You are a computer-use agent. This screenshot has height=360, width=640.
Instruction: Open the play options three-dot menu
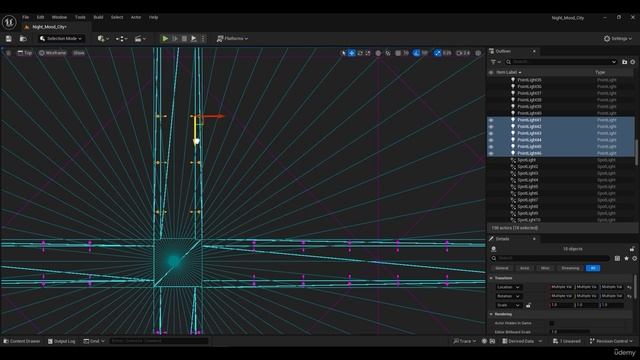203,39
